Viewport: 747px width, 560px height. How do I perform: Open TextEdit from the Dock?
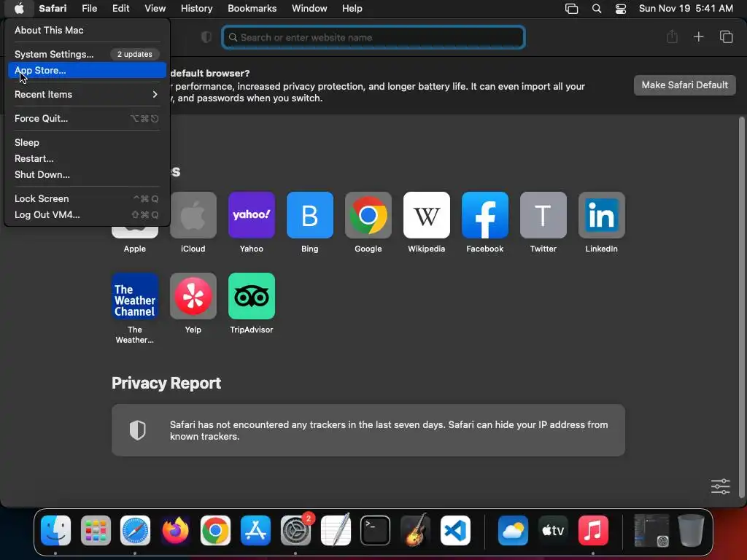336,530
